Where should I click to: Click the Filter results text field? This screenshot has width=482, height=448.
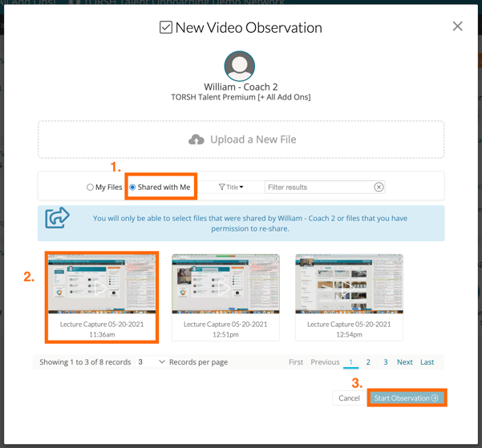click(318, 187)
